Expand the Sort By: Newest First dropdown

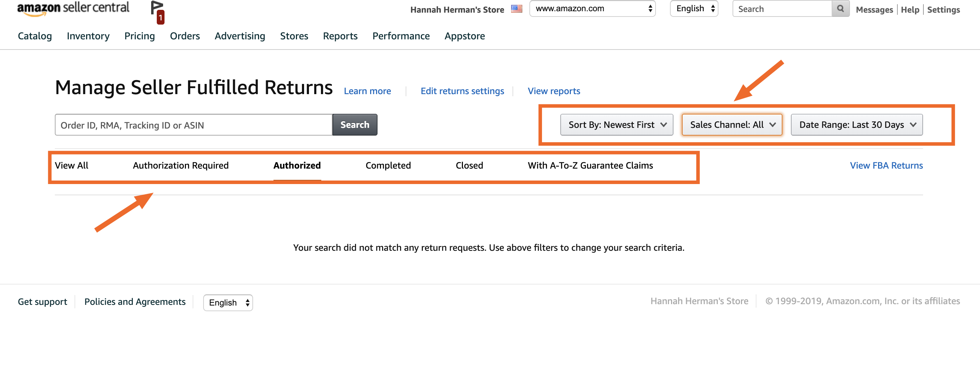[x=616, y=125]
